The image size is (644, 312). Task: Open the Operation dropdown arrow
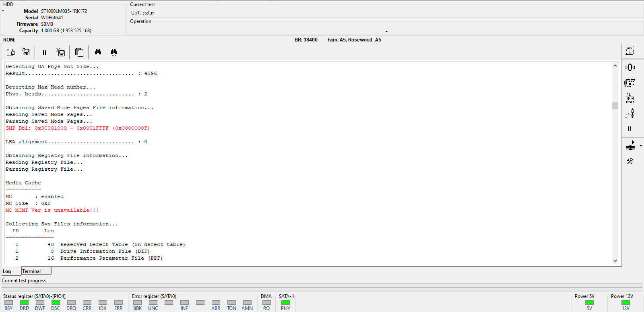pos(386,31)
